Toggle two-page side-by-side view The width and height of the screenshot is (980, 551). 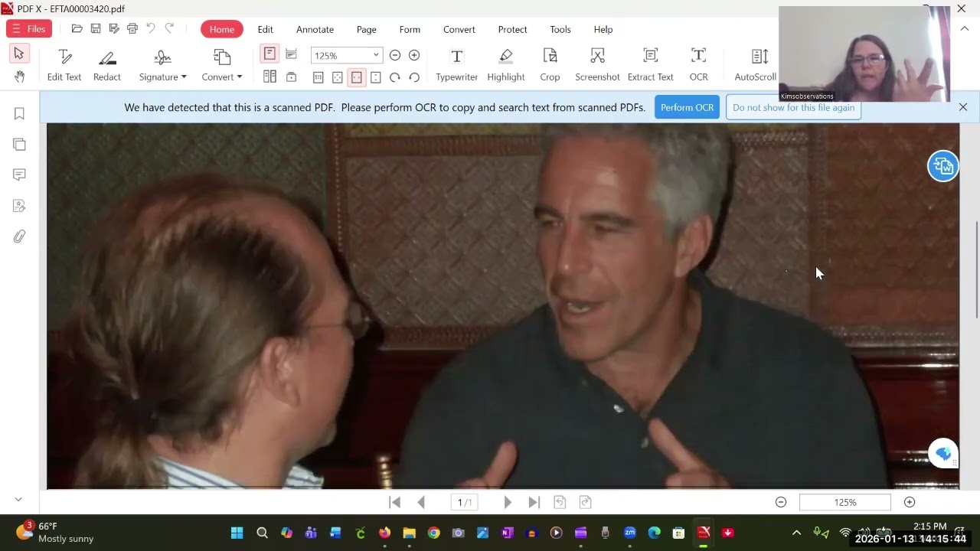(269, 77)
